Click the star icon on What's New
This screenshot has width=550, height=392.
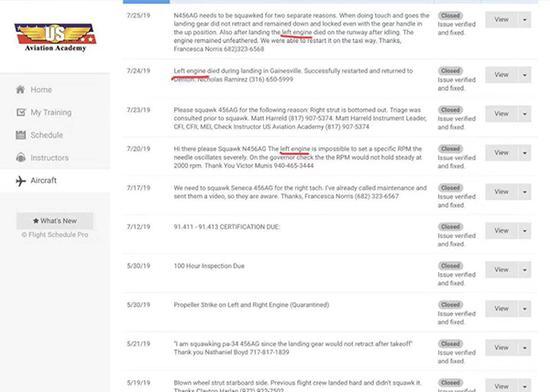coord(35,221)
